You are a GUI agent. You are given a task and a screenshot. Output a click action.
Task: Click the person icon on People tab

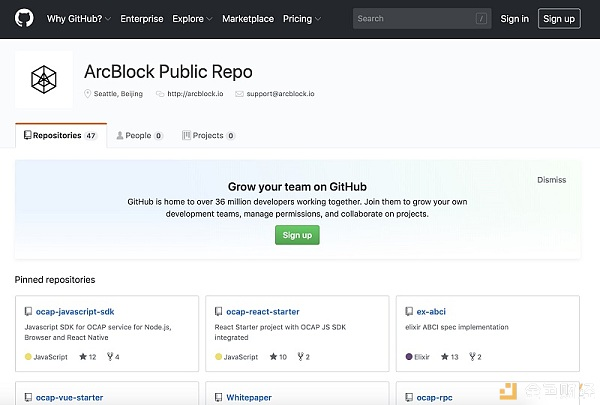(x=120, y=136)
